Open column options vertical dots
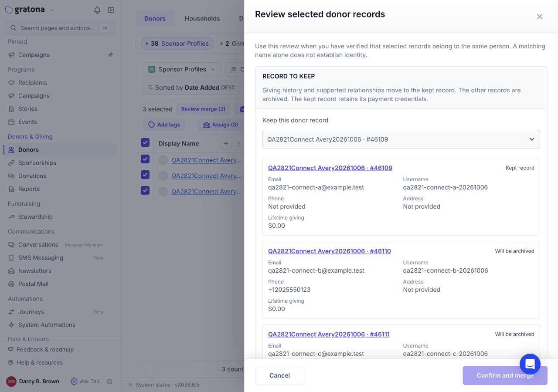The image size is (558, 392). pyautogui.click(x=238, y=143)
